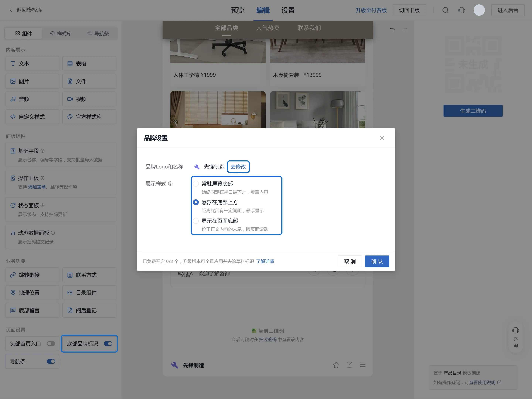Image resolution: width=532 pixels, height=399 pixels.
Task: Click the undo arrow icon
Action: point(392,29)
